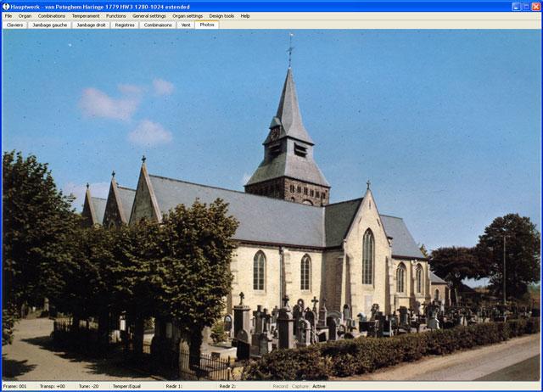
Task: Click the Hauptwerk title bar icon
Action: 5,5
